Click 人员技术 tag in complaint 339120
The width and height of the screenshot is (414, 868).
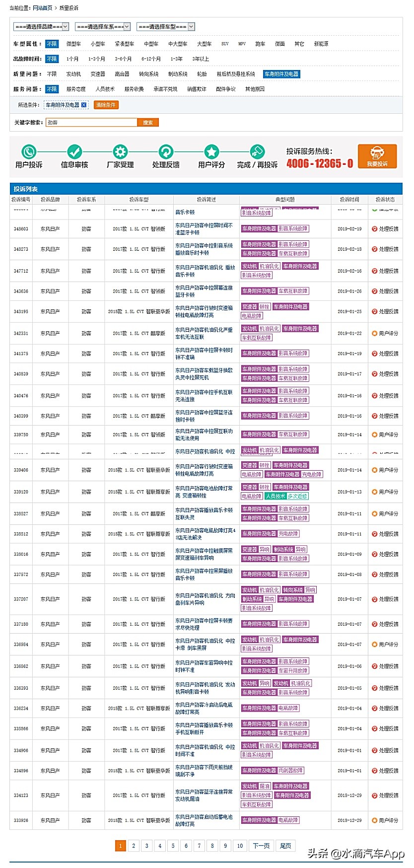pyautogui.click(x=275, y=496)
